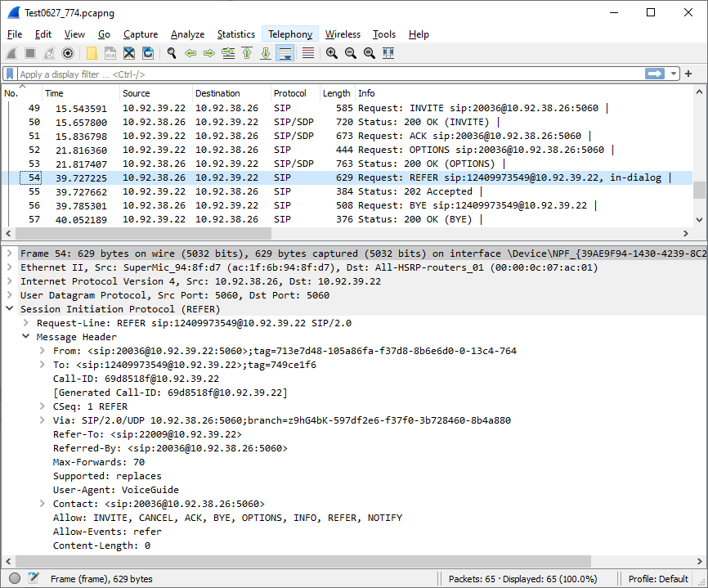Toggle the colorize packet list button
Screen dimensions: 708x588
tap(308, 53)
